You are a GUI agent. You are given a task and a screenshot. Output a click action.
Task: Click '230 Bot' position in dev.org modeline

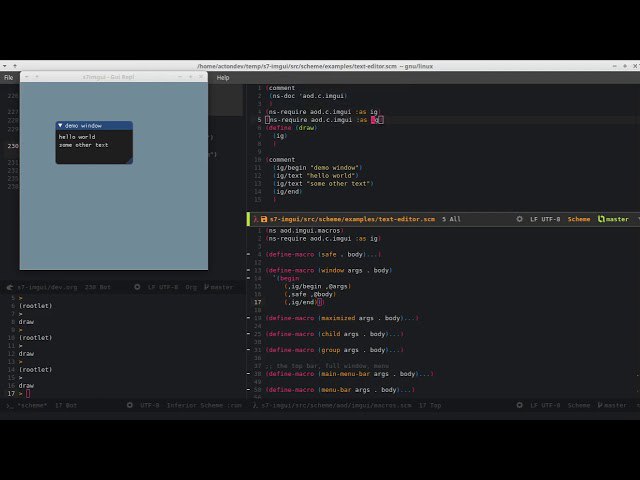(x=98, y=287)
